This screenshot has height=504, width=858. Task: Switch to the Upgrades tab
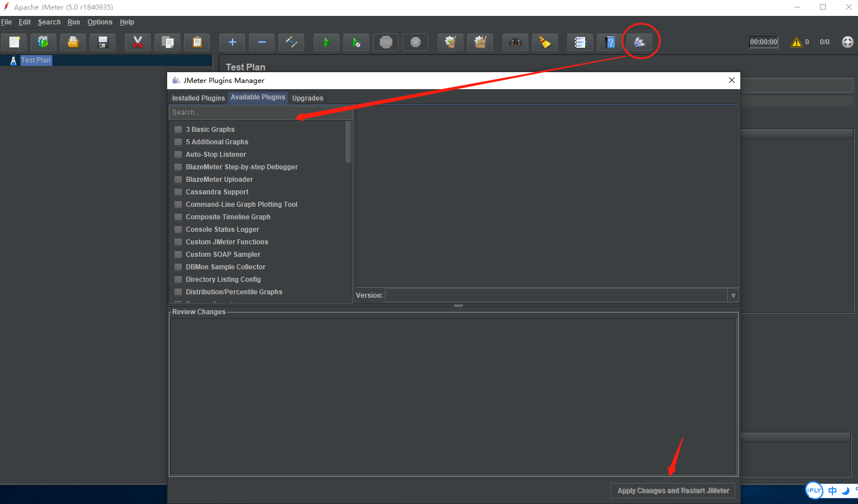[x=308, y=98]
